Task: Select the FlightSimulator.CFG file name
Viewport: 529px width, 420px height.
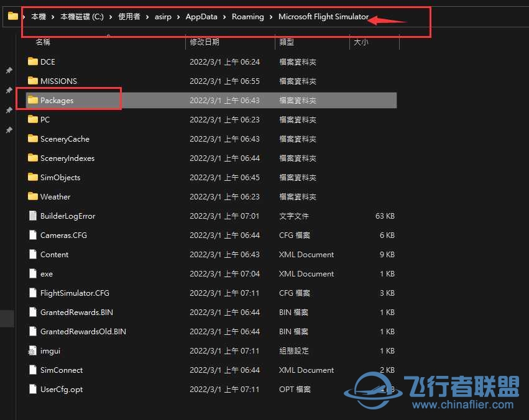Action: point(75,293)
